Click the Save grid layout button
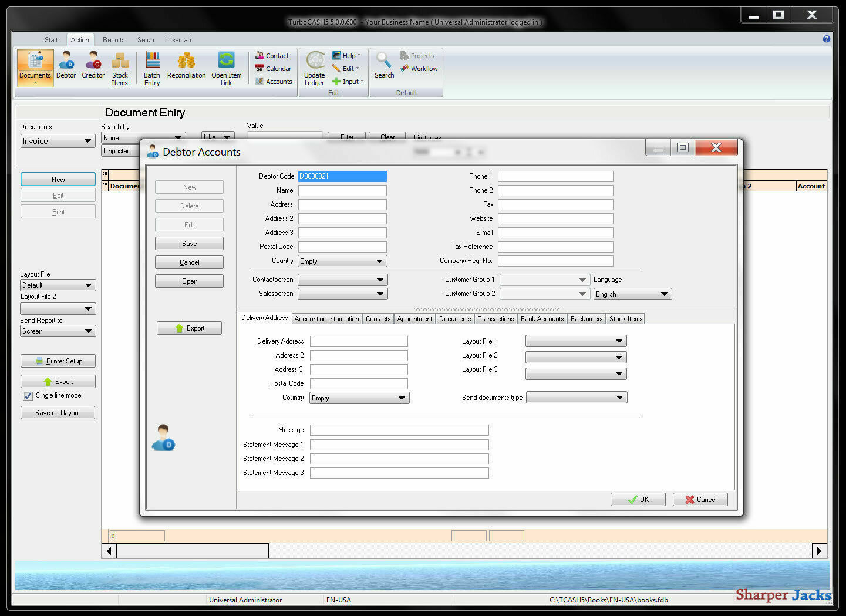 point(58,413)
